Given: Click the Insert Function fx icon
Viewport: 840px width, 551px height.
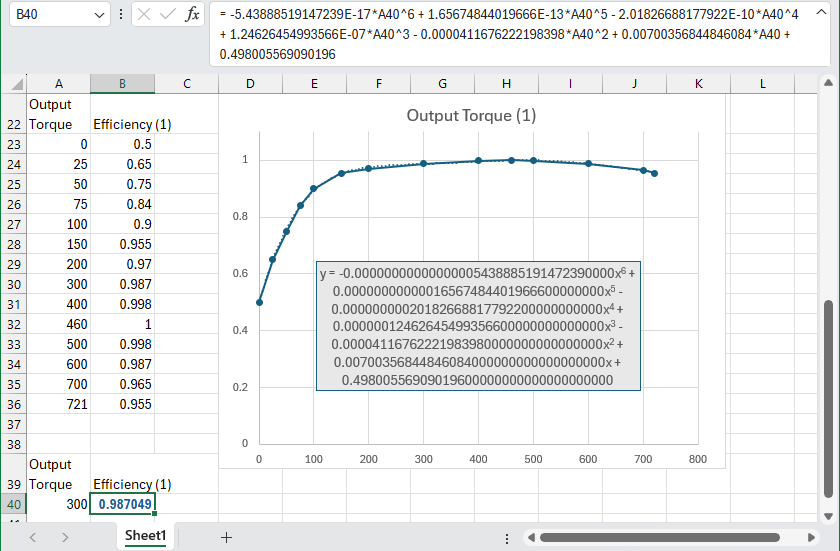Looking at the screenshot, I should point(193,15).
